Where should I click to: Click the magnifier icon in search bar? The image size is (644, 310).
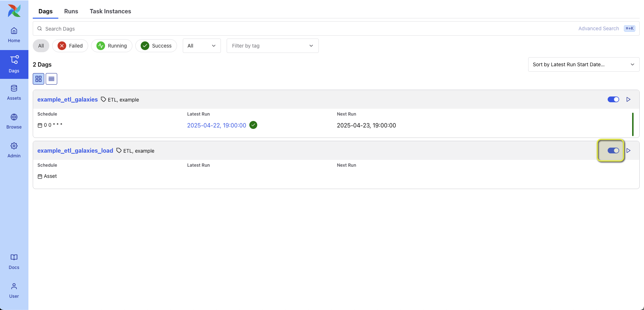coord(40,28)
